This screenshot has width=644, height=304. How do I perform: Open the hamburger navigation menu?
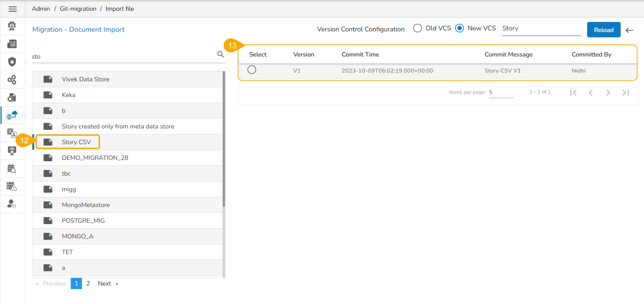[x=13, y=9]
